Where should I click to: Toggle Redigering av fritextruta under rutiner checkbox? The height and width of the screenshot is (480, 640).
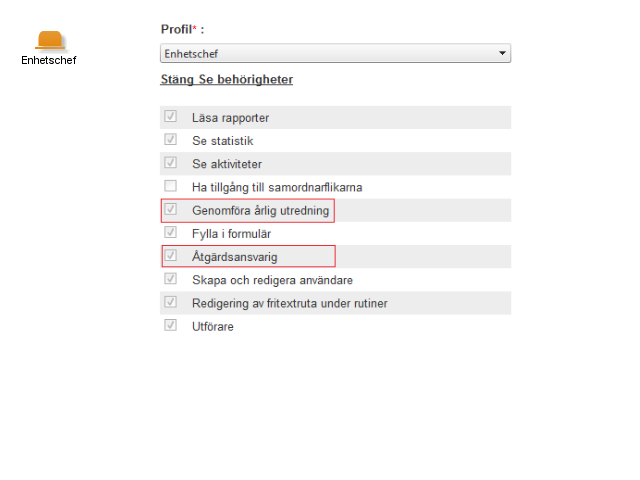click(x=170, y=302)
